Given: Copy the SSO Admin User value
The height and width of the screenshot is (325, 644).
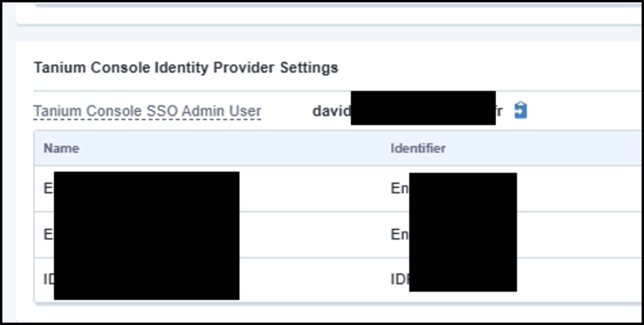Looking at the screenshot, I should coord(520,111).
